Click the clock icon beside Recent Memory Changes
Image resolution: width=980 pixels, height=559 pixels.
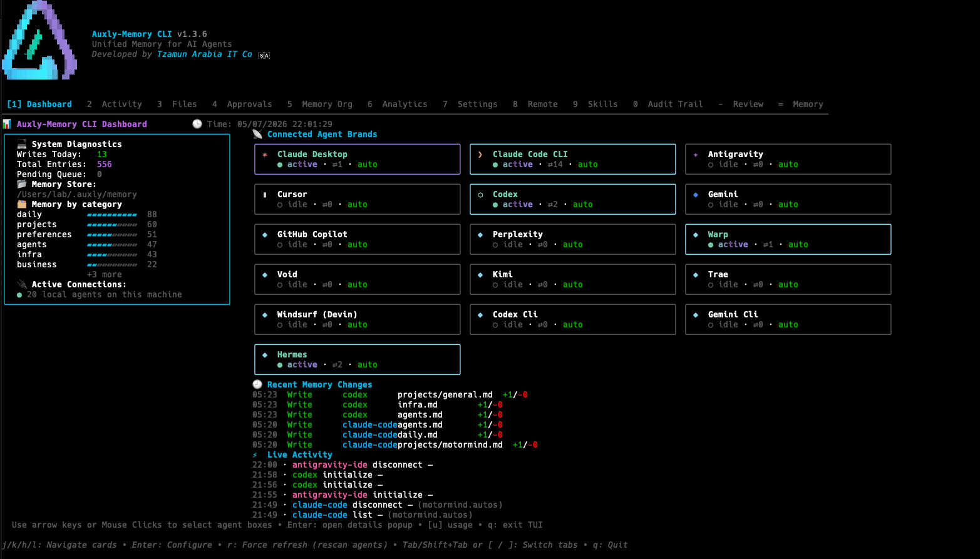pyautogui.click(x=257, y=384)
